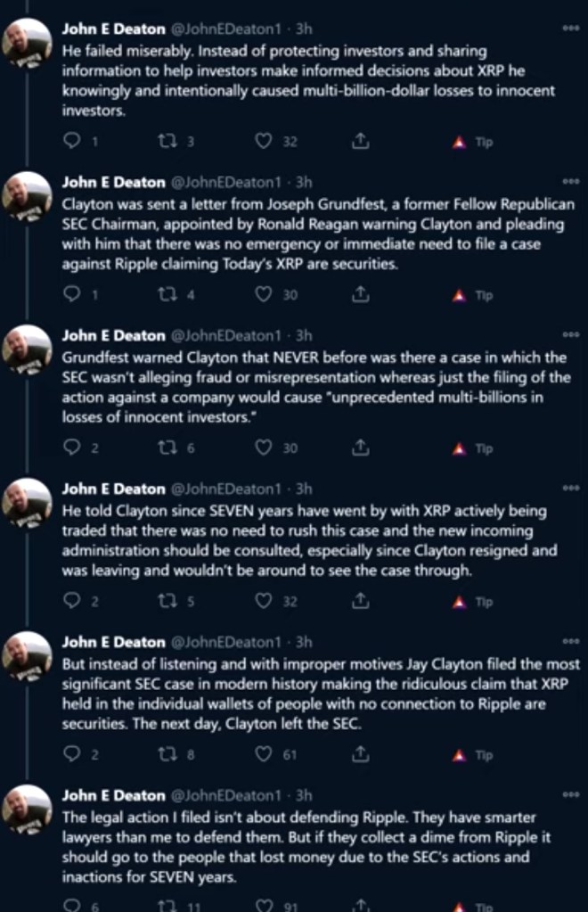
Task: Retweet the tweet with 8 retweets
Action: (164, 755)
